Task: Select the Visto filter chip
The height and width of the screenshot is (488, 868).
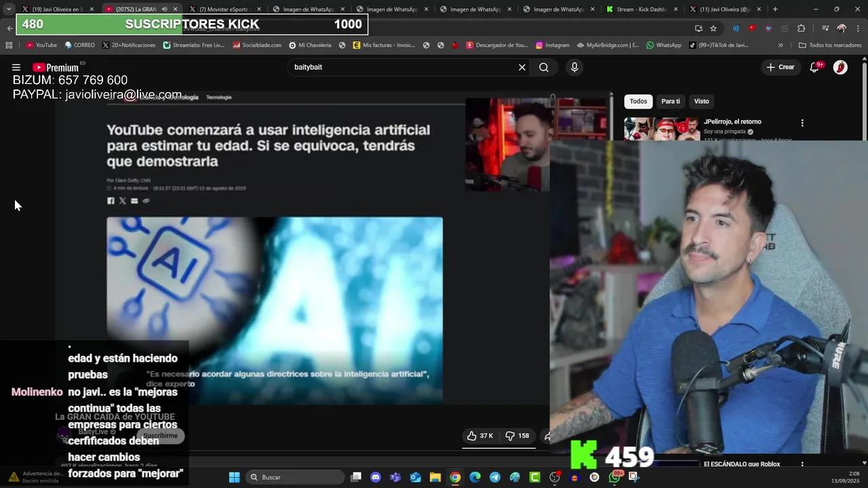Action: click(x=701, y=101)
